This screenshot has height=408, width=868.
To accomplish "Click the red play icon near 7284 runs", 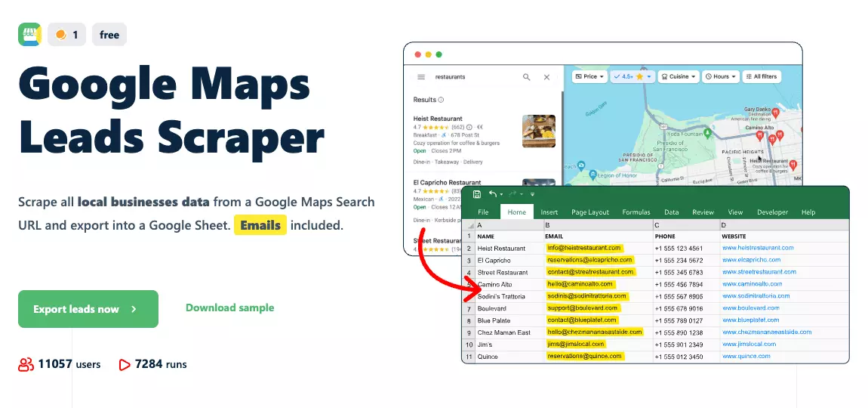I will [125, 364].
